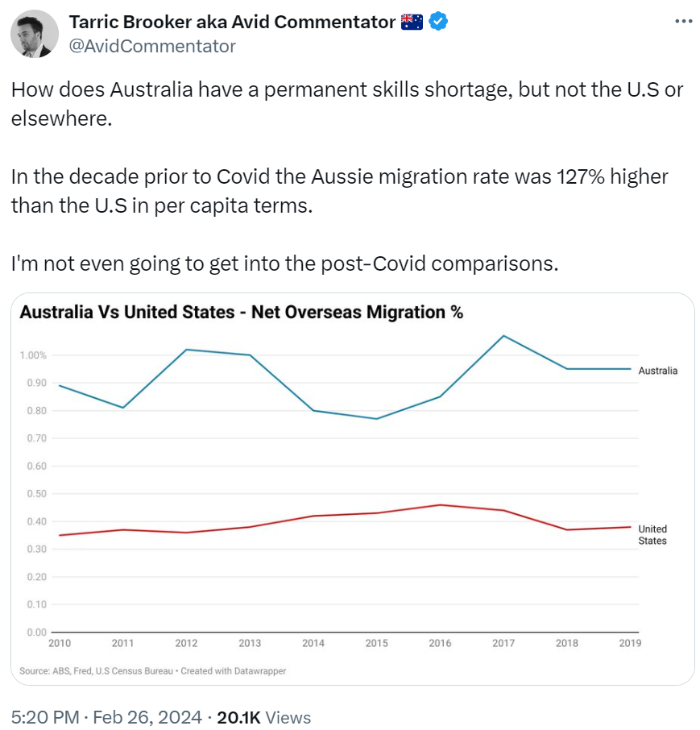Click the tweet timestamp 5:20 PM
This screenshot has width=700, height=730.
point(46,717)
